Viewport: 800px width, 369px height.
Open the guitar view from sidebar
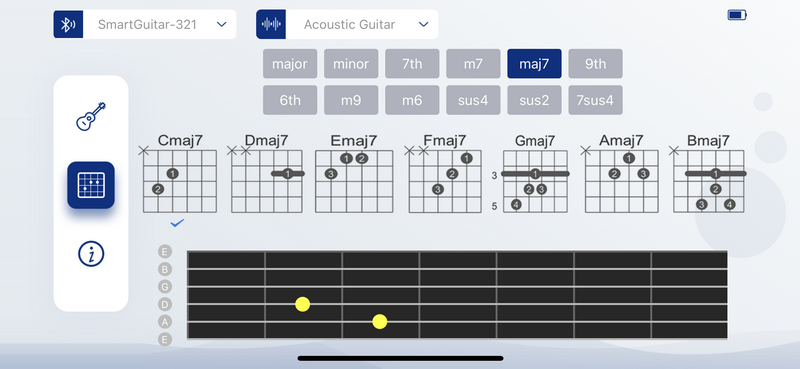coord(91,116)
